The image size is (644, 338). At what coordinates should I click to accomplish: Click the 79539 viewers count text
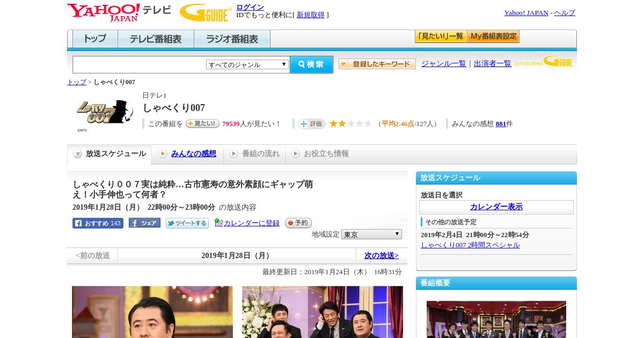coord(231,124)
